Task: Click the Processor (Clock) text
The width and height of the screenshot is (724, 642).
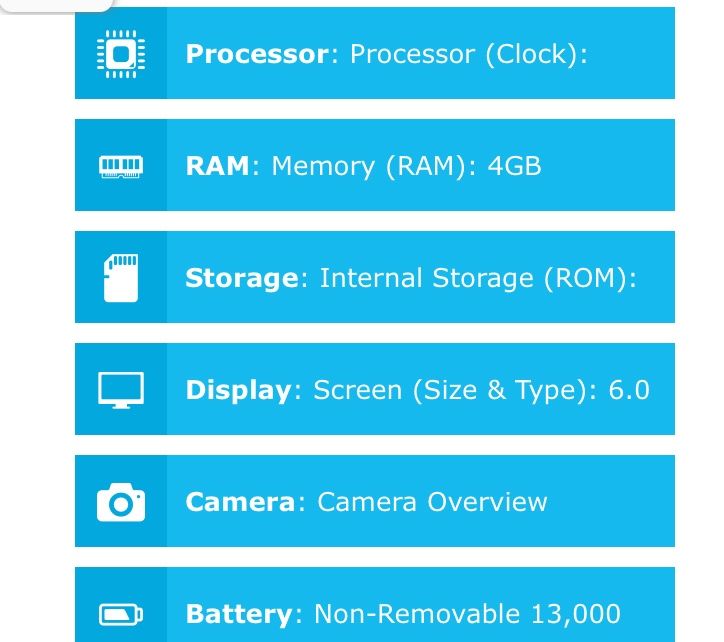Action: (468, 54)
